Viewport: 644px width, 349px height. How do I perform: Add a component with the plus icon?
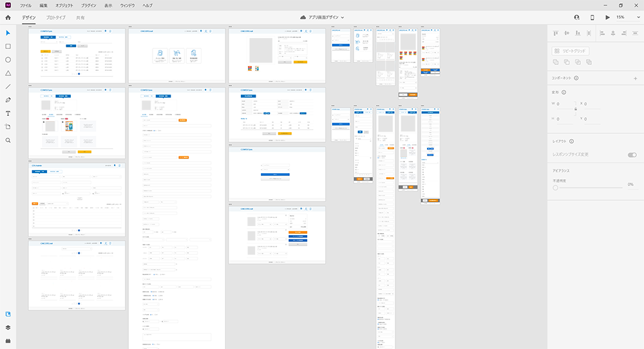click(x=636, y=79)
